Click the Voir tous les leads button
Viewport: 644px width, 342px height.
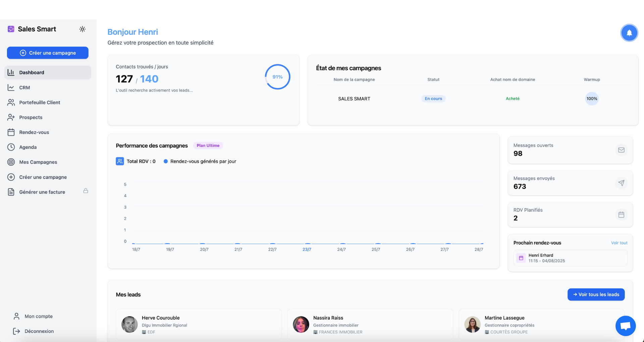tap(596, 294)
